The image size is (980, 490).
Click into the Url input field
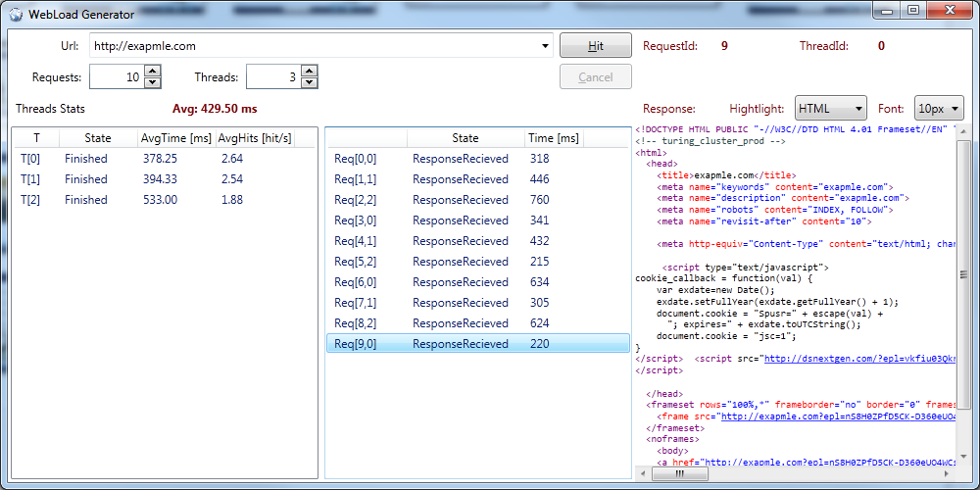pos(314,46)
